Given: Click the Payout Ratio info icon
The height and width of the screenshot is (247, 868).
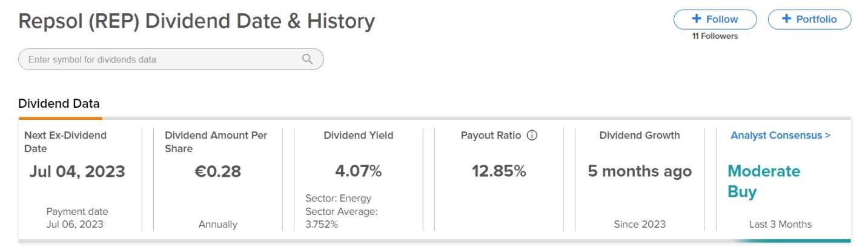Looking at the screenshot, I should (532, 136).
